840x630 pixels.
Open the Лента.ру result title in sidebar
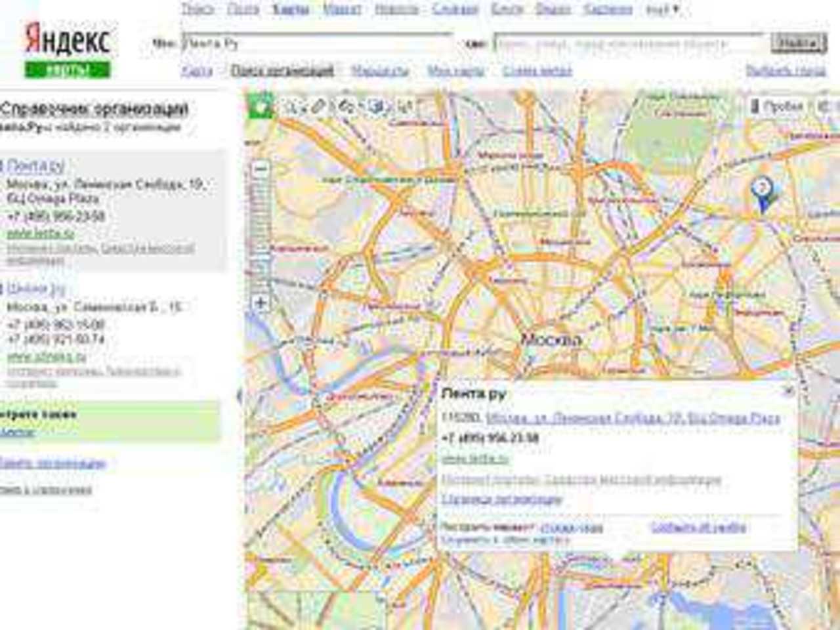(x=36, y=165)
